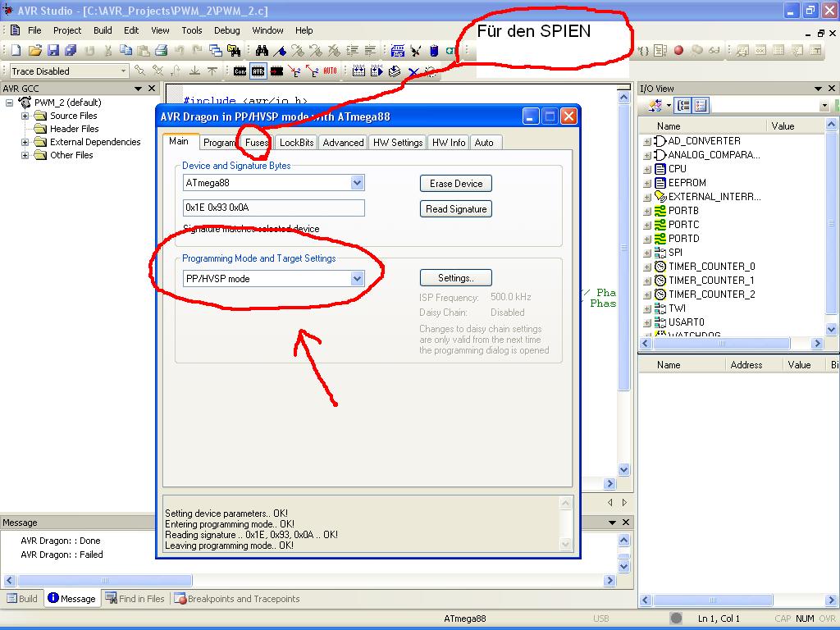Click the Find in Files binoculars-folder icon
The width and height of the screenshot is (840, 630).
tap(234, 50)
